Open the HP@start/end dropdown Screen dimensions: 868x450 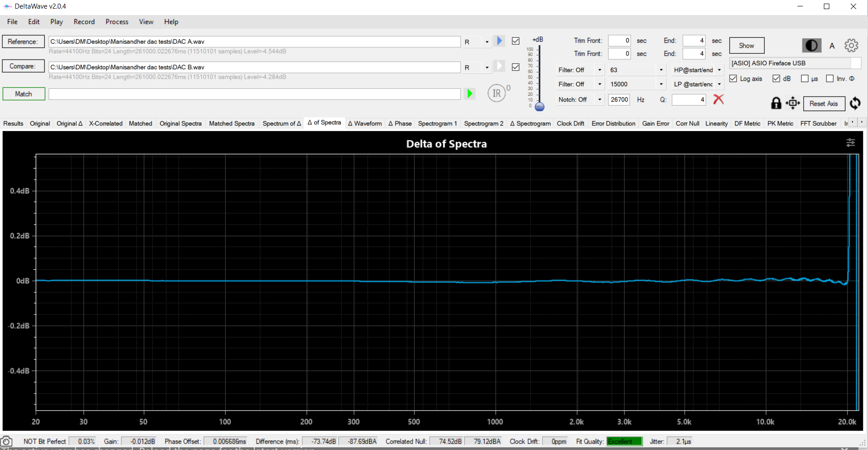point(720,70)
